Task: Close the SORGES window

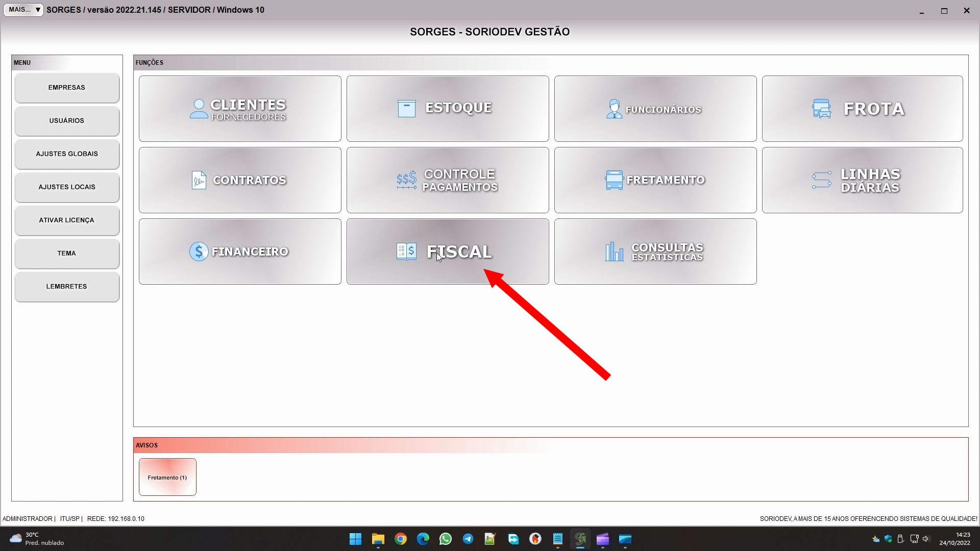Action: (x=967, y=11)
